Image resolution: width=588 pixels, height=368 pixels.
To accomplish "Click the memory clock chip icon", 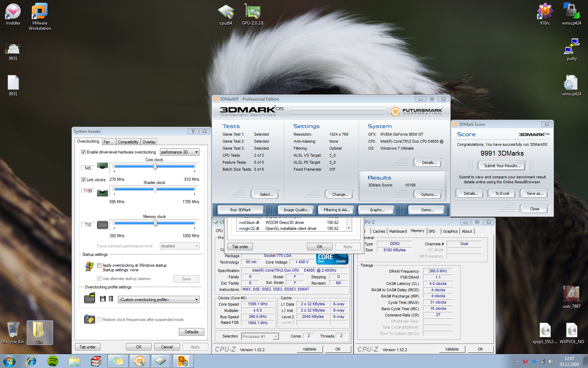I will click(x=102, y=225).
